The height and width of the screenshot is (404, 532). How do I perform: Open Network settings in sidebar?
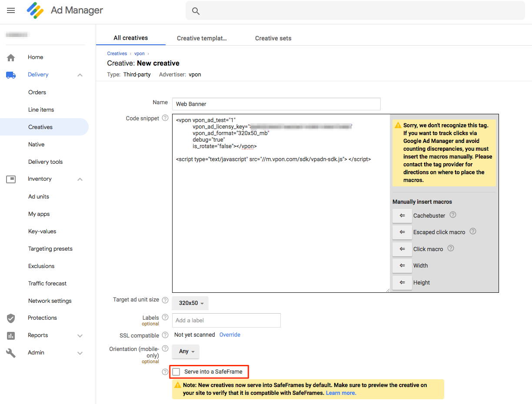tap(50, 301)
